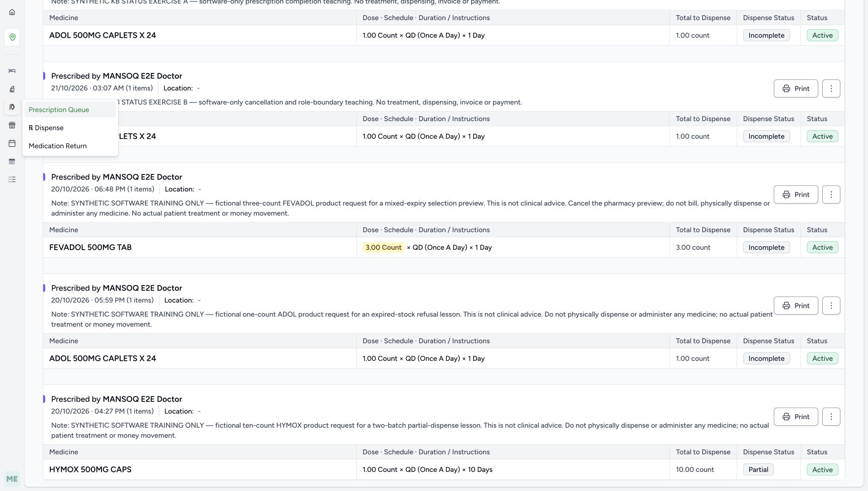
Task: Click the Incomplete badge in FEVADOL row
Action: point(766,247)
